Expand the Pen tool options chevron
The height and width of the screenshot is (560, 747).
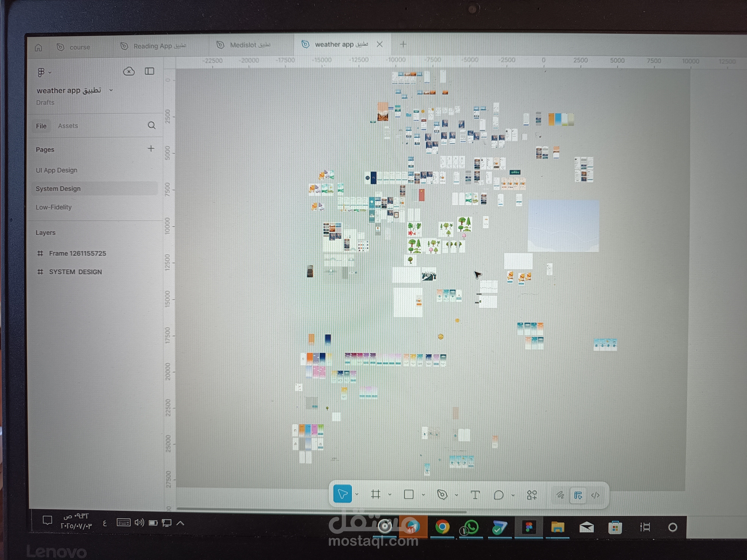(x=456, y=495)
